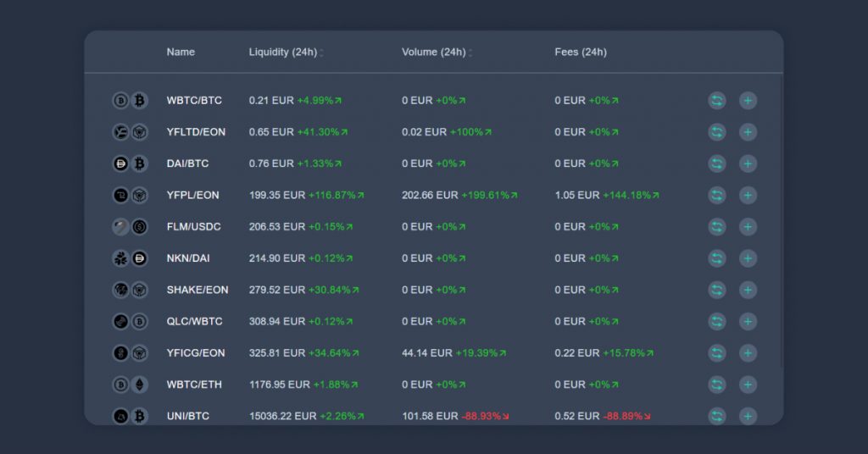Viewport: 868px width, 454px height.
Task: Select liquidity value 15036.22 EUR
Action: tap(283, 416)
